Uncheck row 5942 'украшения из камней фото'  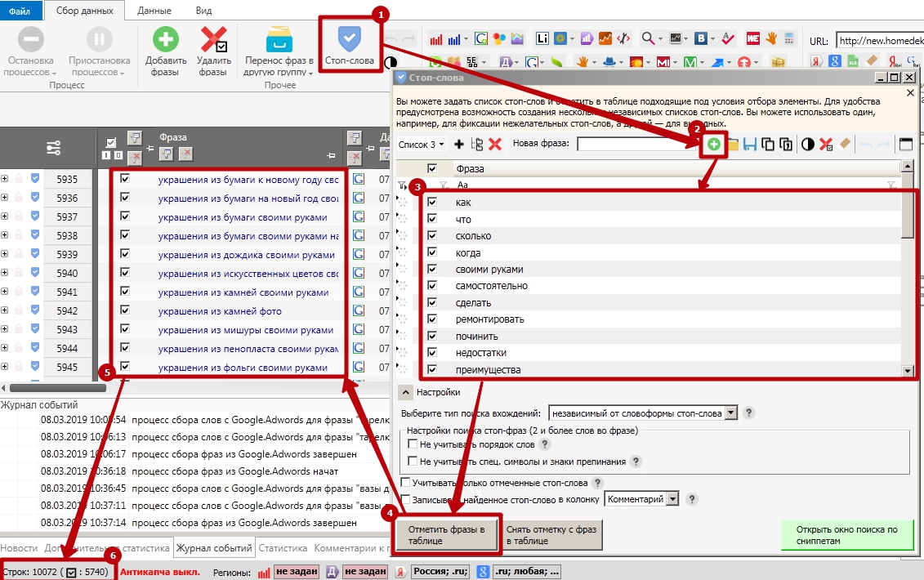[x=125, y=310]
